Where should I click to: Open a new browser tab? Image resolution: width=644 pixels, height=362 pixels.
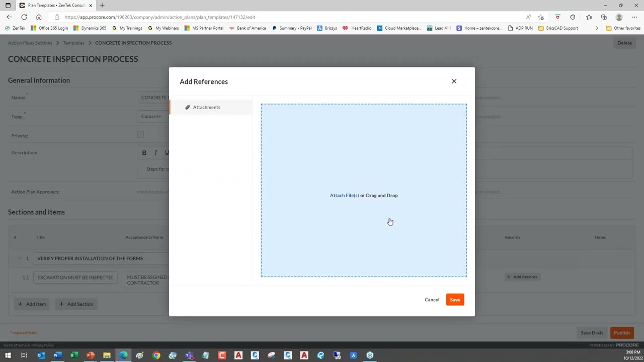102,5
